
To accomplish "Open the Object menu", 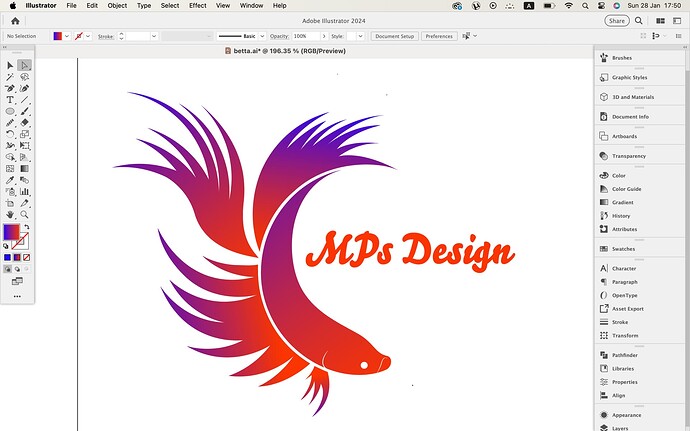I will tap(117, 5).
